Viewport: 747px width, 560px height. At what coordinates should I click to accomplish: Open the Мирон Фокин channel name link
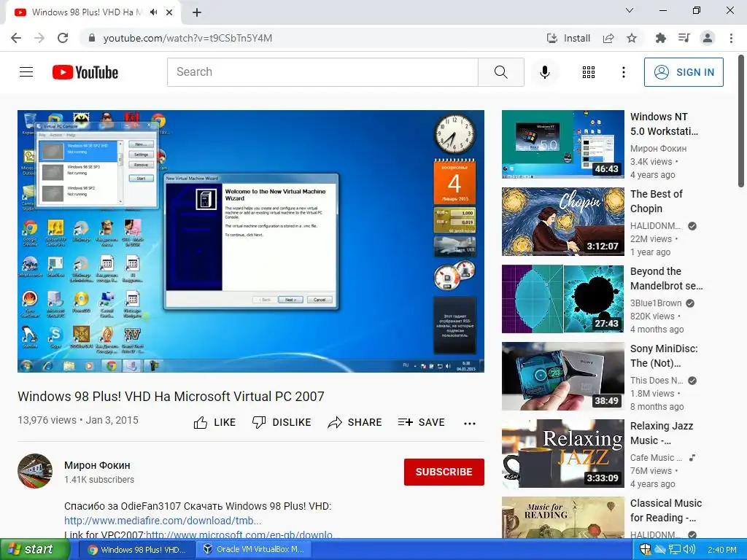click(97, 465)
